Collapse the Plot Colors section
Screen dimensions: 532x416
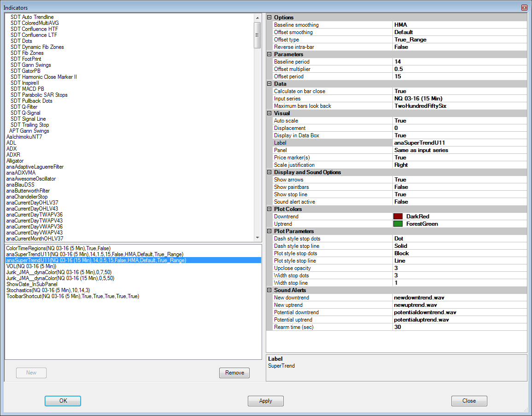pyautogui.click(x=269, y=209)
